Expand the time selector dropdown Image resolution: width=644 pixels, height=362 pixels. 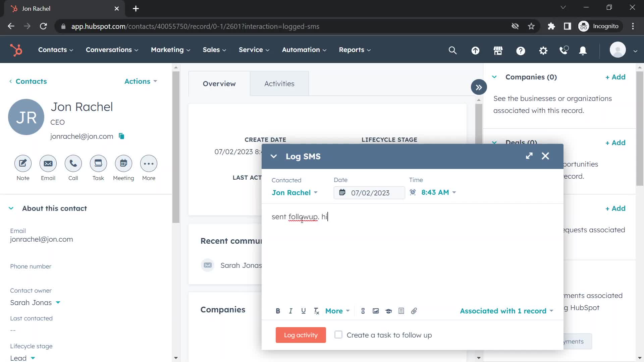click(454, 192)
